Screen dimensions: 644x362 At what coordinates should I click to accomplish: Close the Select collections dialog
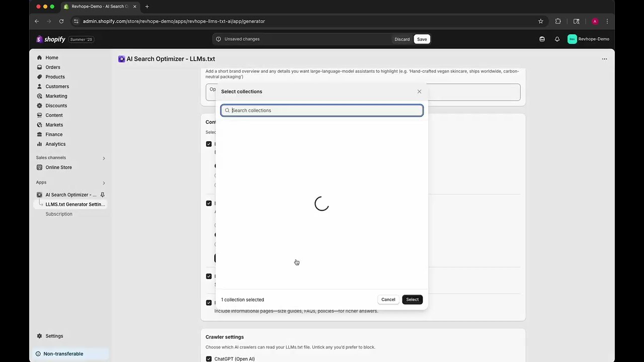419,92
